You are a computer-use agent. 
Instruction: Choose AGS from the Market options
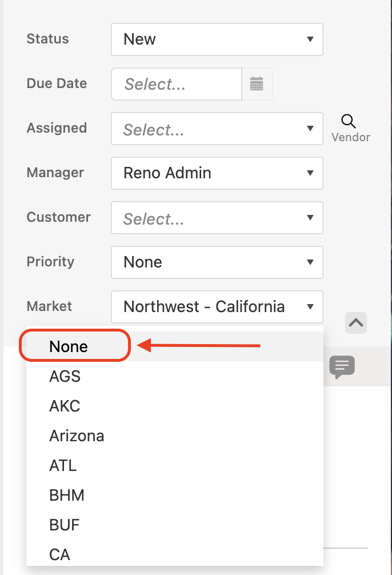[65, 376]
